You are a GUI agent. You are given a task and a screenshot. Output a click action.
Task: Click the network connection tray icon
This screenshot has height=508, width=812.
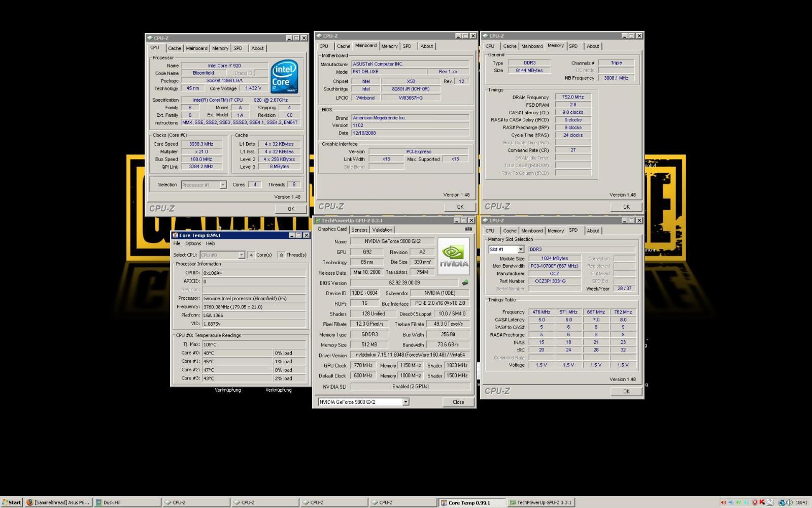[x=782, y=502]
